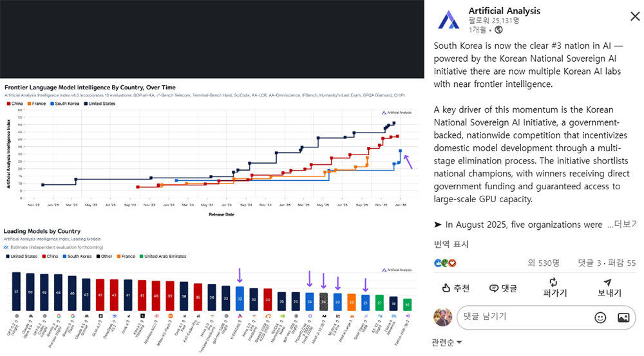Expand the post text with …더보기

click(x=622, y=225)
